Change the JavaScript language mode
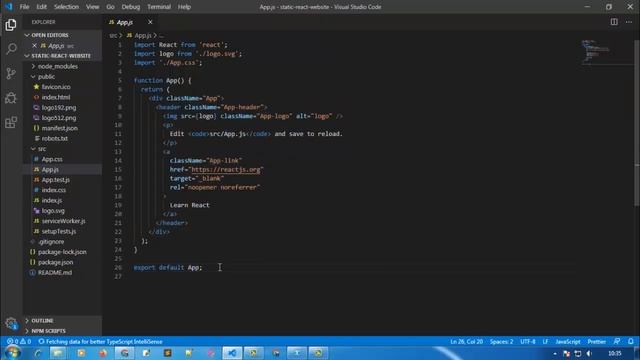This screenshot has width=640, height=360. tap(568, 341)
